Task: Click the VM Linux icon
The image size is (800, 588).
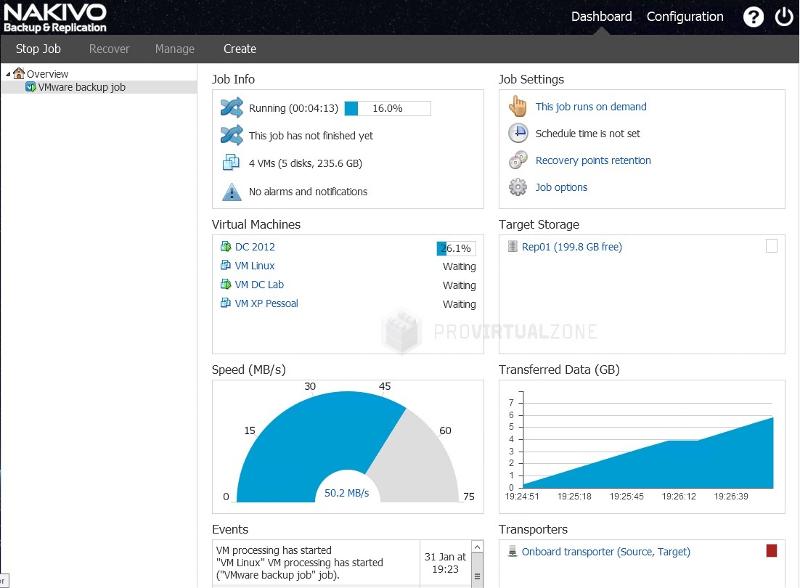Action: 226,265
